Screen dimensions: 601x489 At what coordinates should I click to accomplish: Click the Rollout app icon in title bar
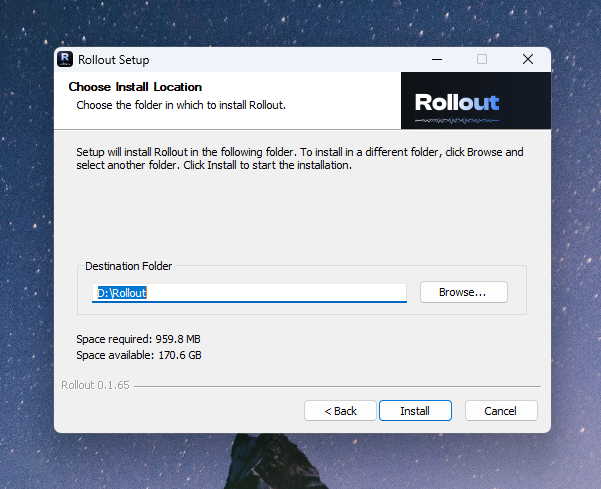(65, 59)
